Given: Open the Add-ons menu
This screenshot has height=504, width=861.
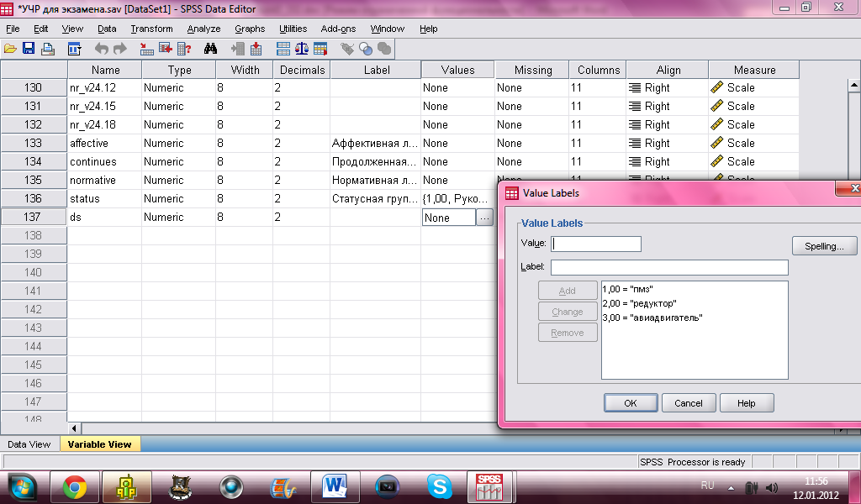Looking at the screenshot, I should point(338,29).
